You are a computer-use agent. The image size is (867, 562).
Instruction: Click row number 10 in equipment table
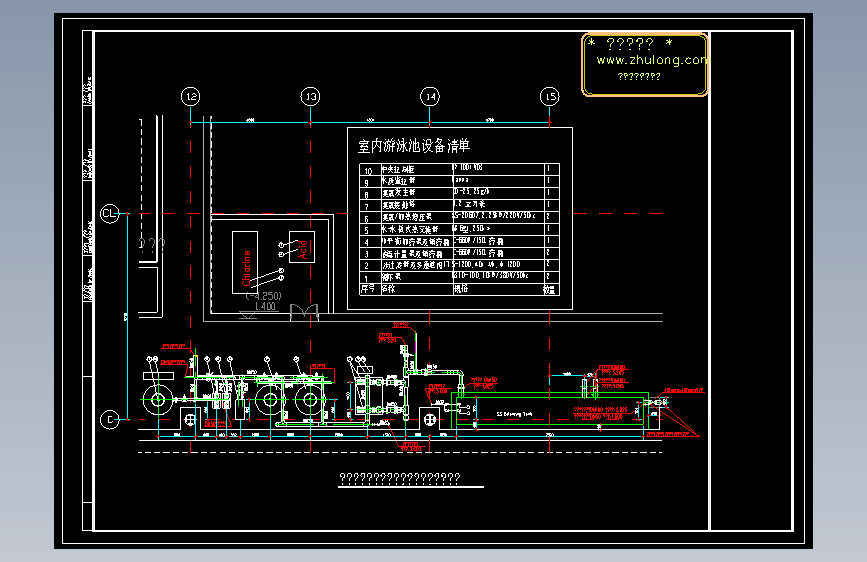[x=368, y=171]
